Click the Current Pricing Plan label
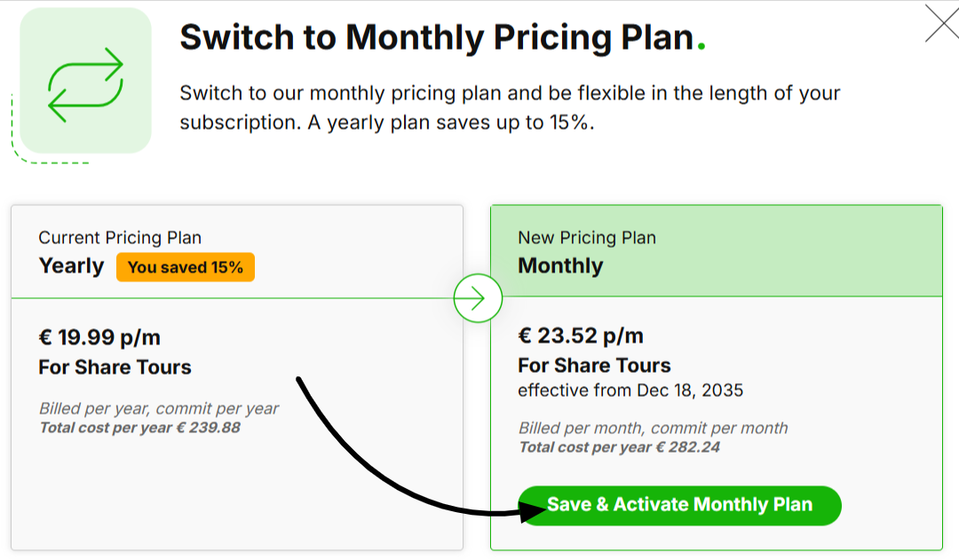Screen dimensions: 959x560 120,238
